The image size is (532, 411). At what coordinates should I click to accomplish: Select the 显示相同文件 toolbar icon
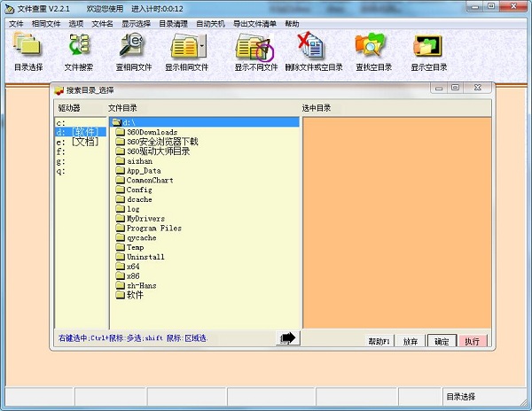pos(186,49)
